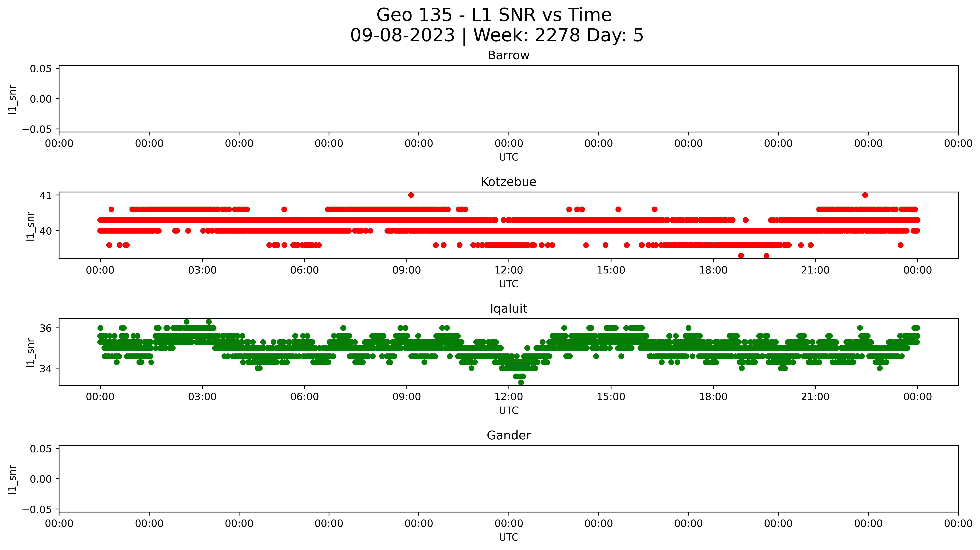Click the lowest red point near 19:30 in Kotzebue
The image size is (980, 550).
[x=766, y=256]
